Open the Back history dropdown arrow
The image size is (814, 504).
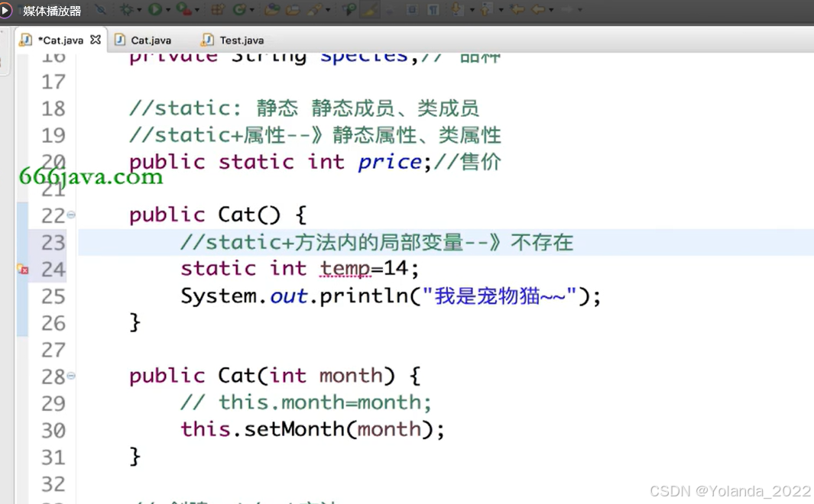click(x=551, y=10)
